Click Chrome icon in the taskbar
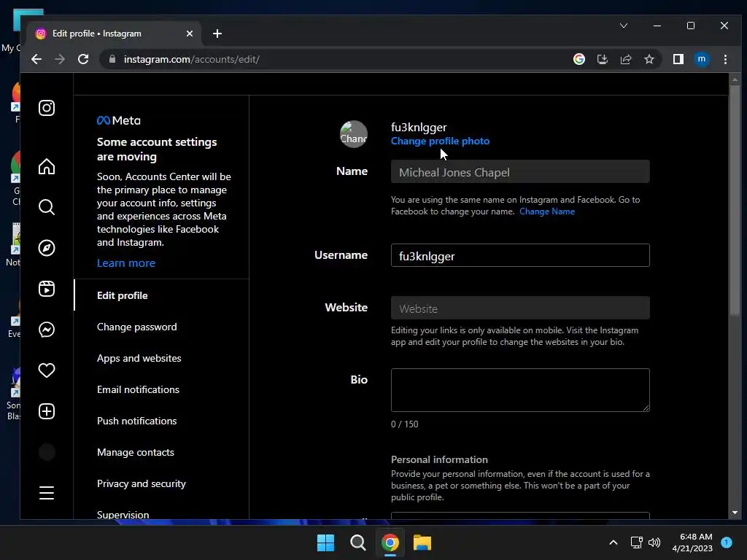 pyautogui.click(x=390, y=542)
